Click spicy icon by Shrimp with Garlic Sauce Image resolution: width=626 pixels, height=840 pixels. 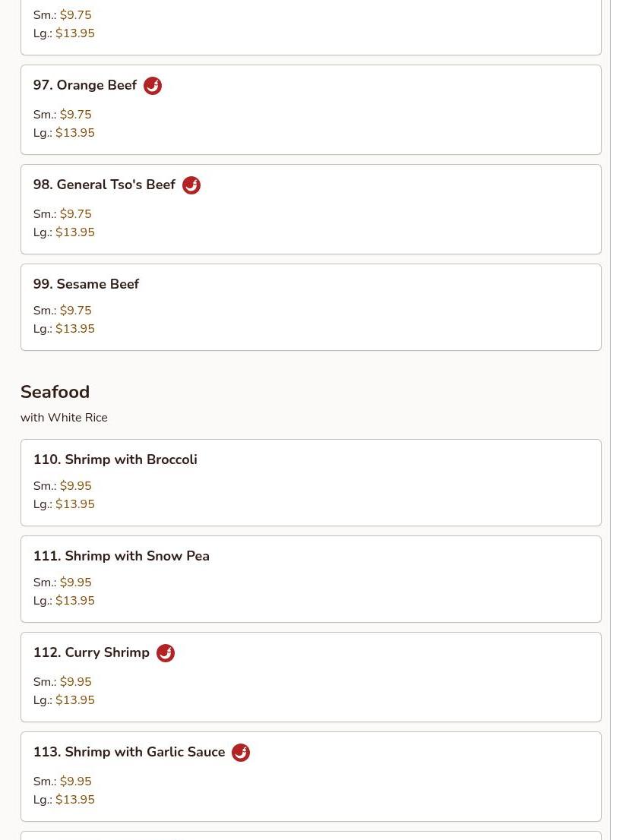click(241, 753)
